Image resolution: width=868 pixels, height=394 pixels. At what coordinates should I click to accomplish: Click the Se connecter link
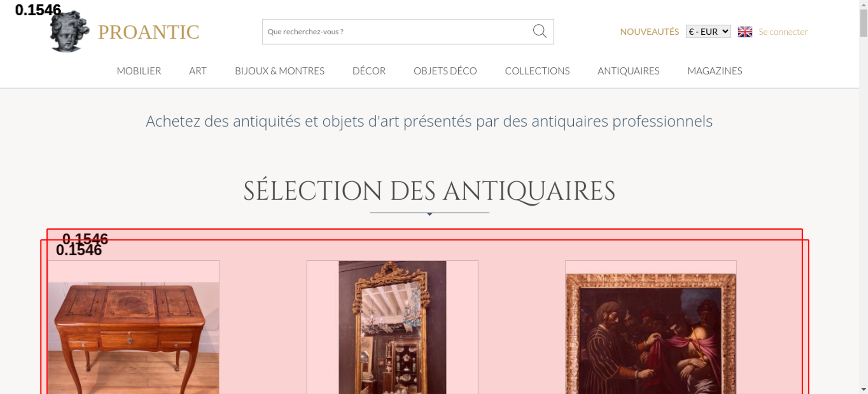783,32
